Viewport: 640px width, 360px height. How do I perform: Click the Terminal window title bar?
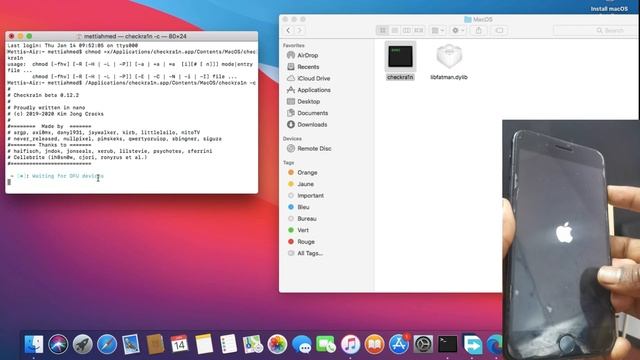pos(131,36)
